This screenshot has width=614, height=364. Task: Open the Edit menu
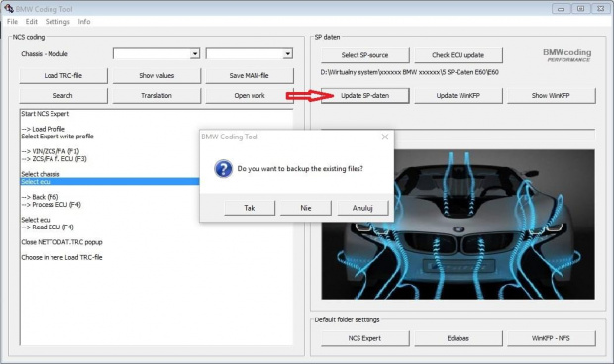(x=32, y=22)
